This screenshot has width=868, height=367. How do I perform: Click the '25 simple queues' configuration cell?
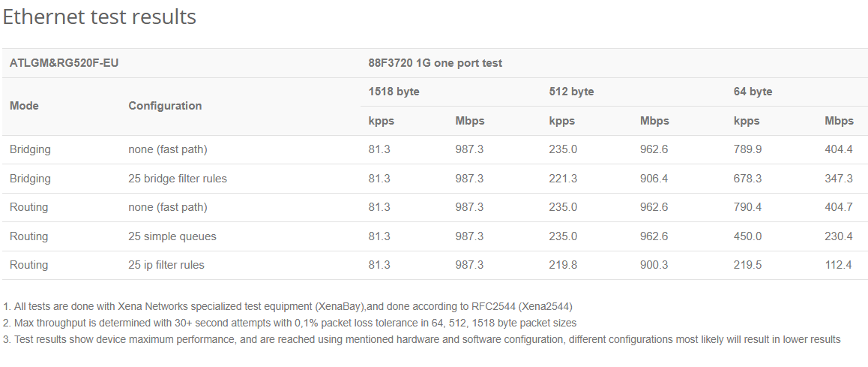pos(172,236)
